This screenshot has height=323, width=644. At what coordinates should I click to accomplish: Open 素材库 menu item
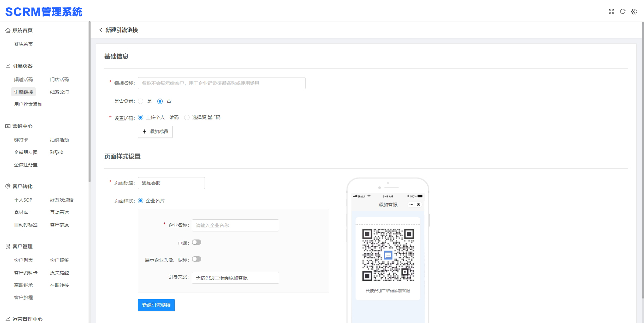pyautogui.click(x=21, y=212)
